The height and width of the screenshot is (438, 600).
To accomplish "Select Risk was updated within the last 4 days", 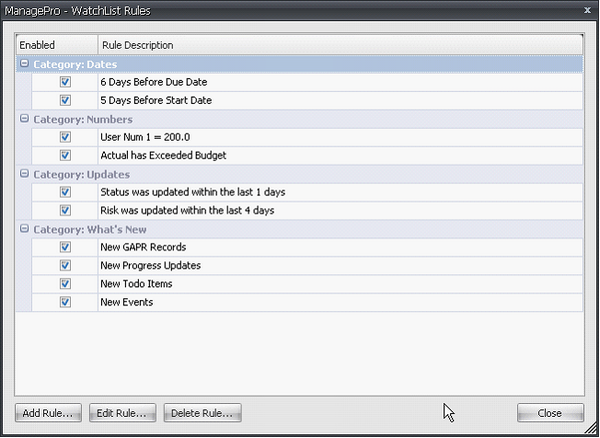I will tap(188, 210).
